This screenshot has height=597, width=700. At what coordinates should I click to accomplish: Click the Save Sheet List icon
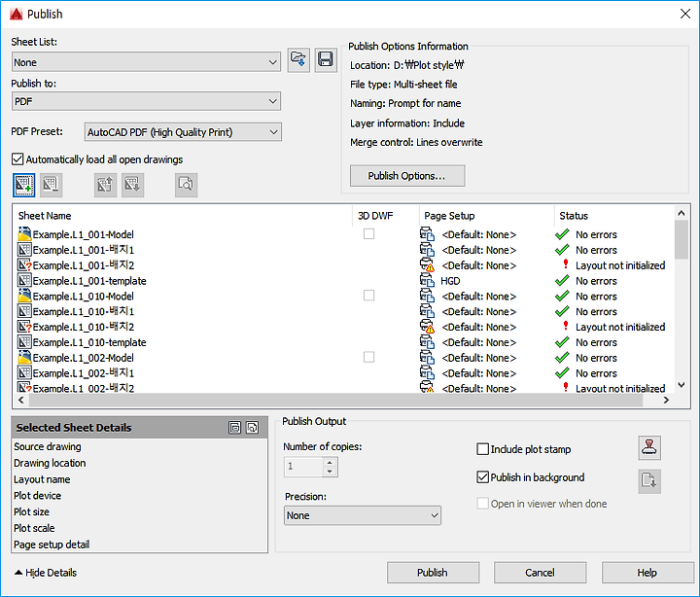pos(326,60)
